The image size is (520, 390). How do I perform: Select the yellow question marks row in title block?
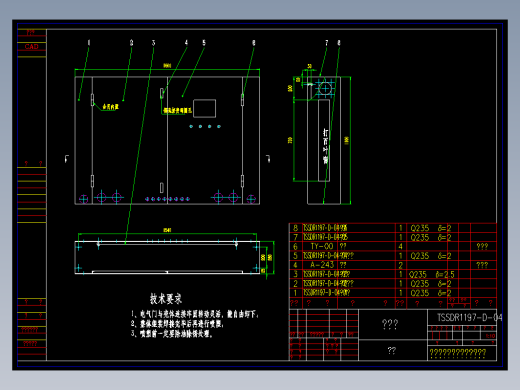coord(458,353)
